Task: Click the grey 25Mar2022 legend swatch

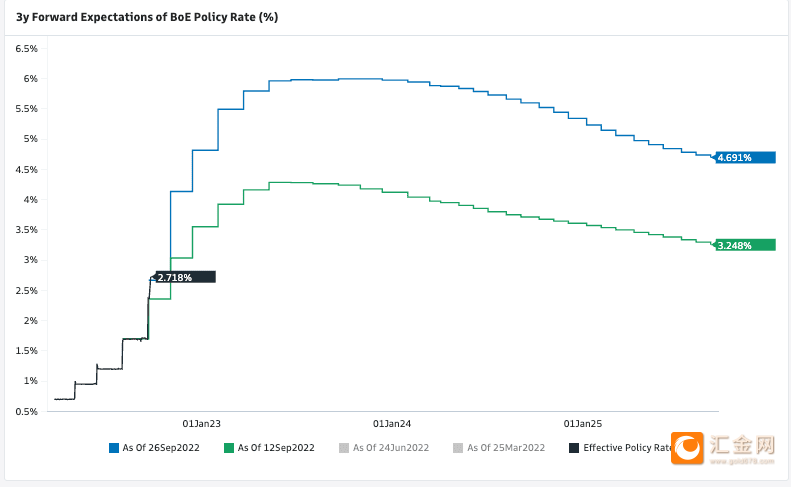Action: [459, 448]
